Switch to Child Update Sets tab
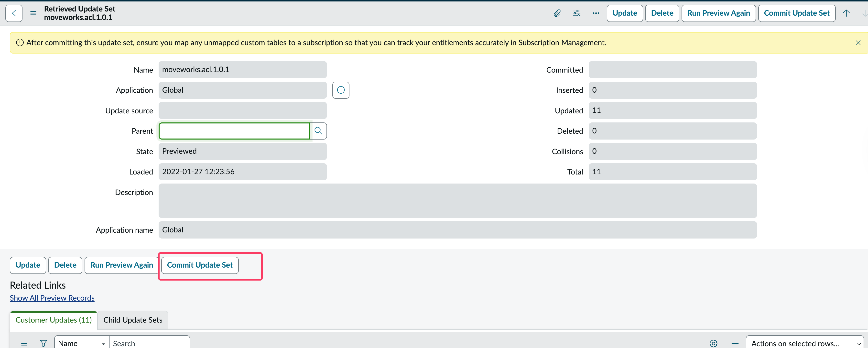This screenshot has width=868, height=348. coord(133,320)
